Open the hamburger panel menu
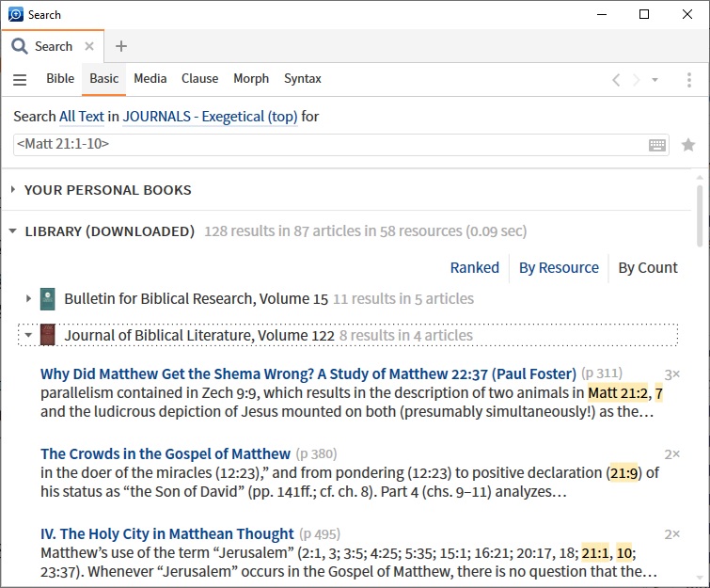 [20, 80]
